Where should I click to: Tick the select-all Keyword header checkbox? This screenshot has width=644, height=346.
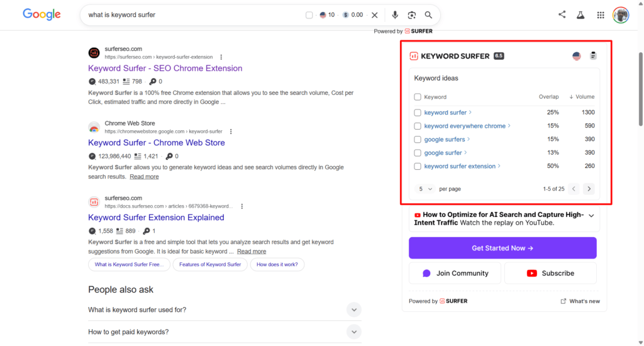point(418,97)
